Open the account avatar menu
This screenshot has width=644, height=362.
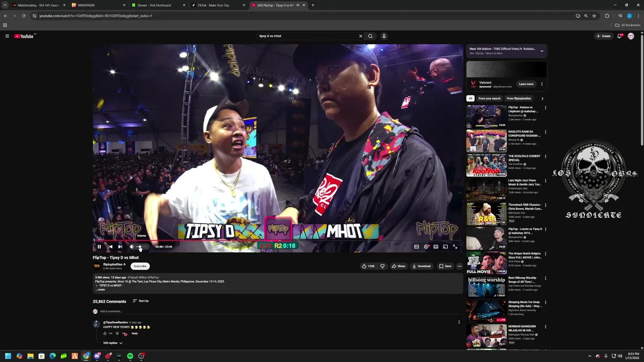tap(631, 36)
